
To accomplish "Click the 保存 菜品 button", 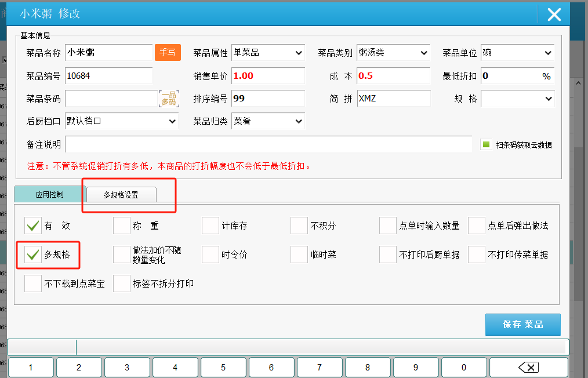I will pyautogui.click(x=522, y=325).
